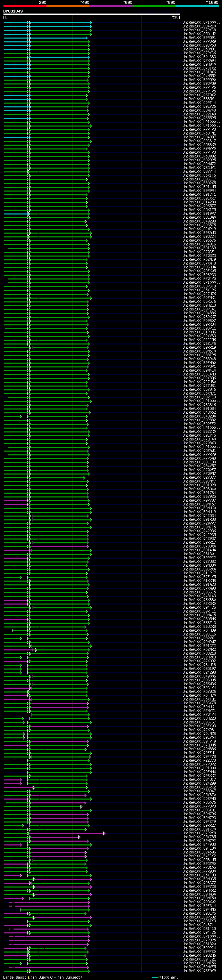Open hit UniRef100_A5ALU2

199,34
